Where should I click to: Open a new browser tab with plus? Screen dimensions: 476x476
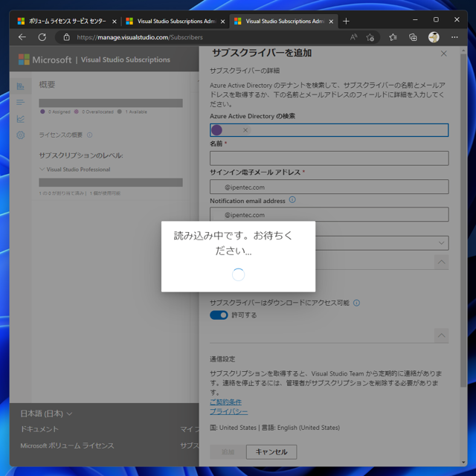tap(346, 22)
